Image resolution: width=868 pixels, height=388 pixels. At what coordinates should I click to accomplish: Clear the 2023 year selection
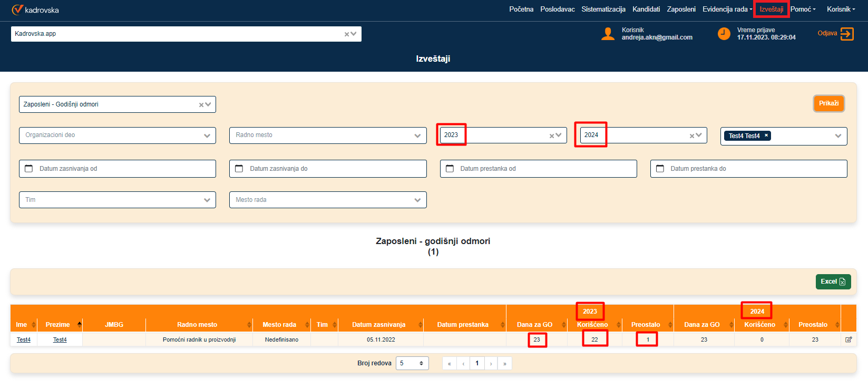coord(552,136)
